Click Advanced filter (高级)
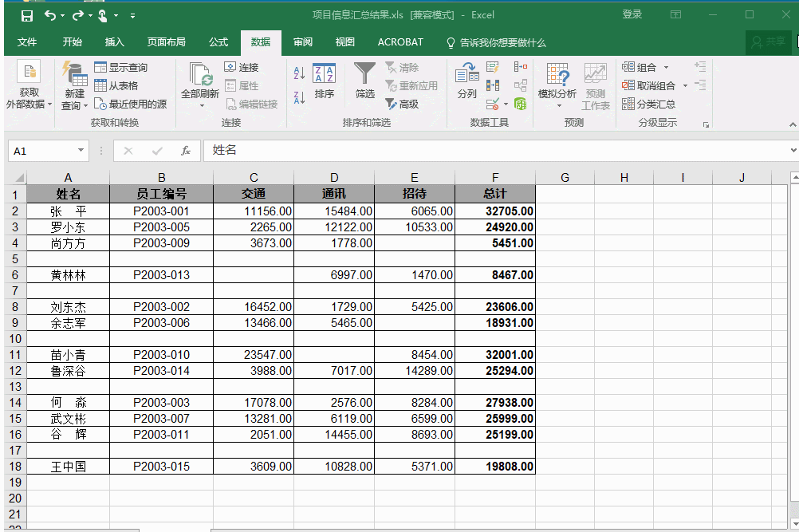Image resolution: width=799 pixels, height=532 pixels. (x=402, y=104)
